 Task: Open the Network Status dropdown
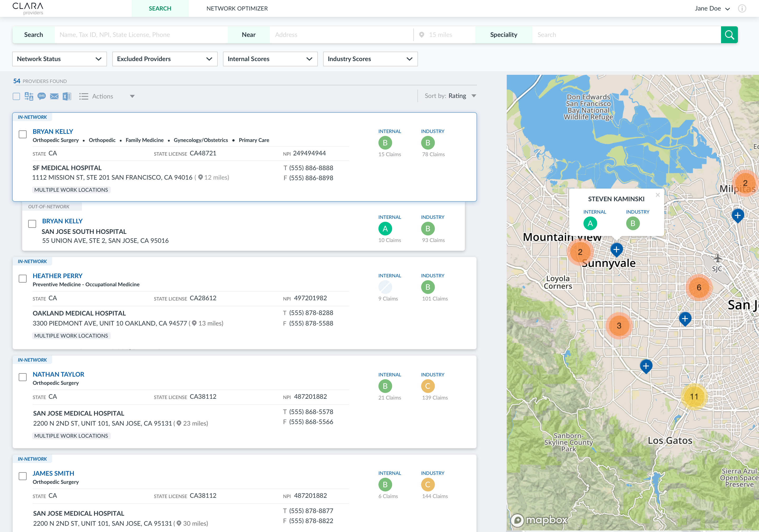(x=60, y=59)
